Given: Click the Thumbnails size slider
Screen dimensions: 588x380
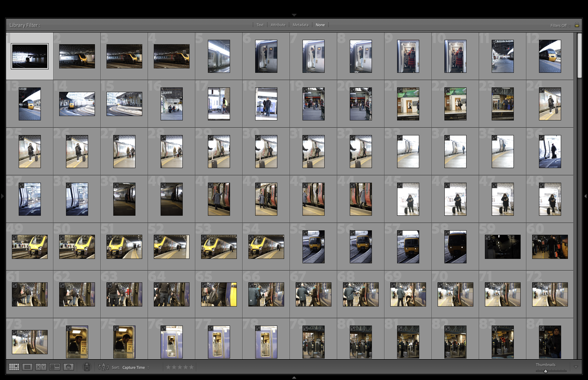Looking at the screenshot, I should tap(546, 371).
